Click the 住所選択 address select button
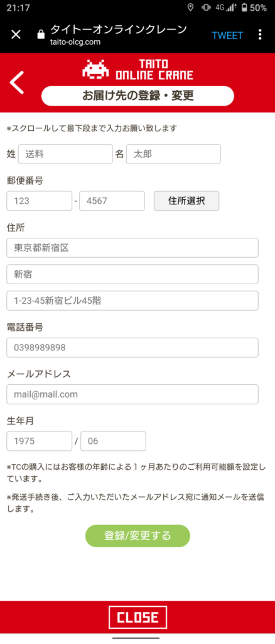Image resolution: width=275 pixels, height=644 pixels. tap(186, 201)
